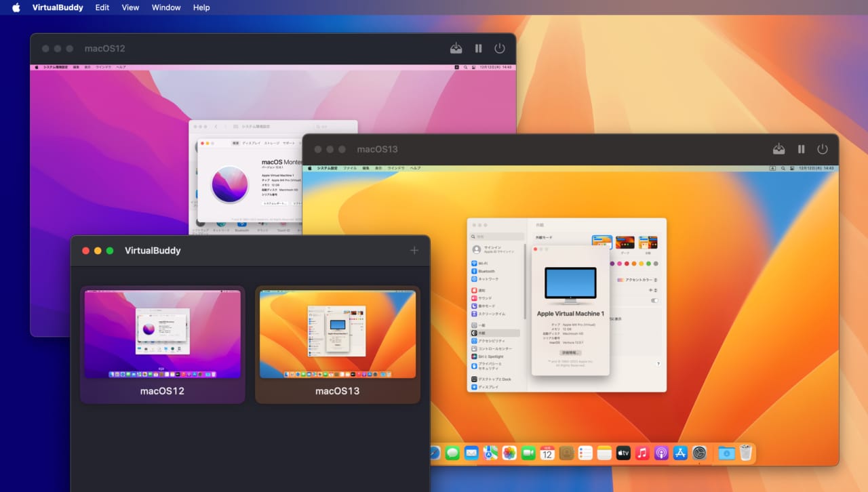The width and height of the screenshot is (868, 492).
Task: Pause the macOS13 virtual machine
Action: point(801,148)
